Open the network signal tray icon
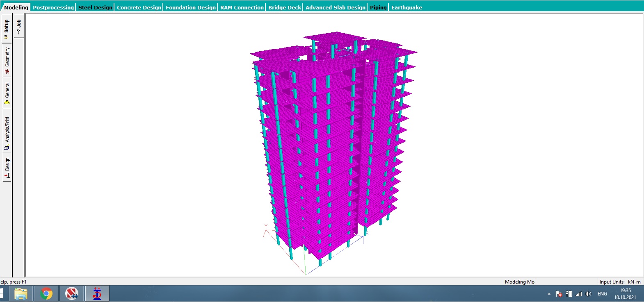Viewport: 644px width, 302px height. click(x=579, y=294)
